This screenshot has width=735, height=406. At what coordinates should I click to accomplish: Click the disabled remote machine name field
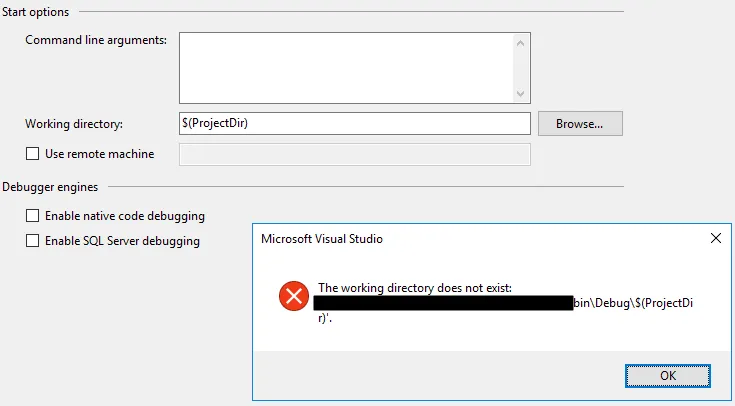click(x=355, y=155)
